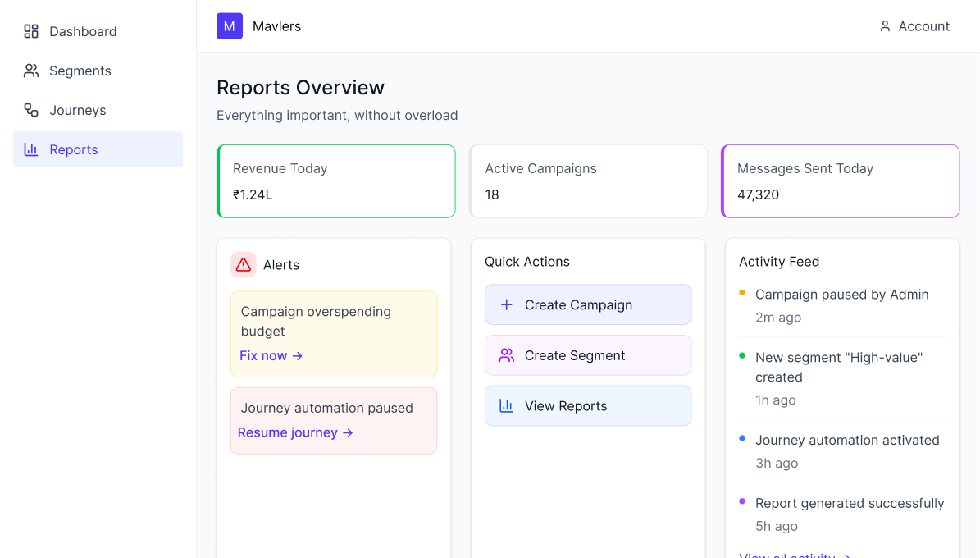Click the plus icon on Create Campaign
980x558 pixels.
[506, 304]
